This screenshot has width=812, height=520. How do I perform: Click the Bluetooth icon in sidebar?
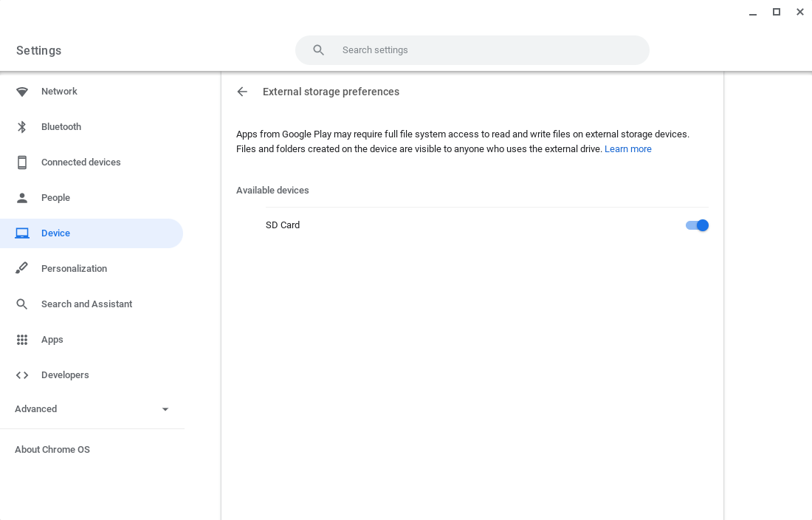click(x=22, y=126)
